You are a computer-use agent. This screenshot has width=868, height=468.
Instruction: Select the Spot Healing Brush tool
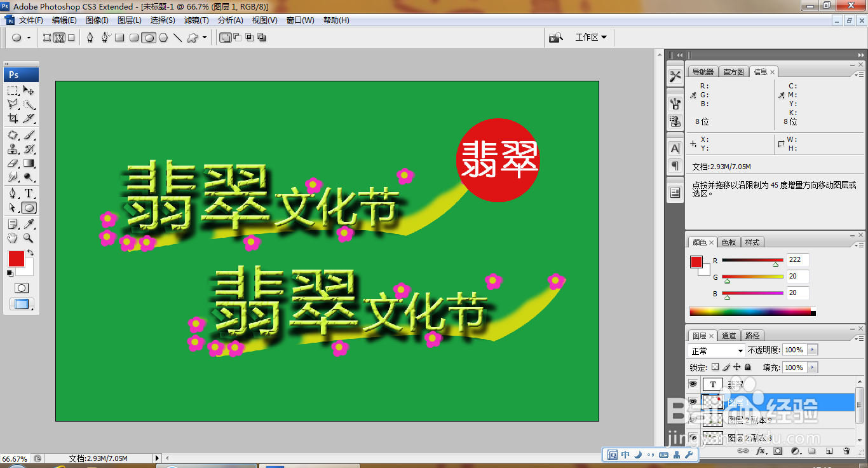(x=13, y=135)
